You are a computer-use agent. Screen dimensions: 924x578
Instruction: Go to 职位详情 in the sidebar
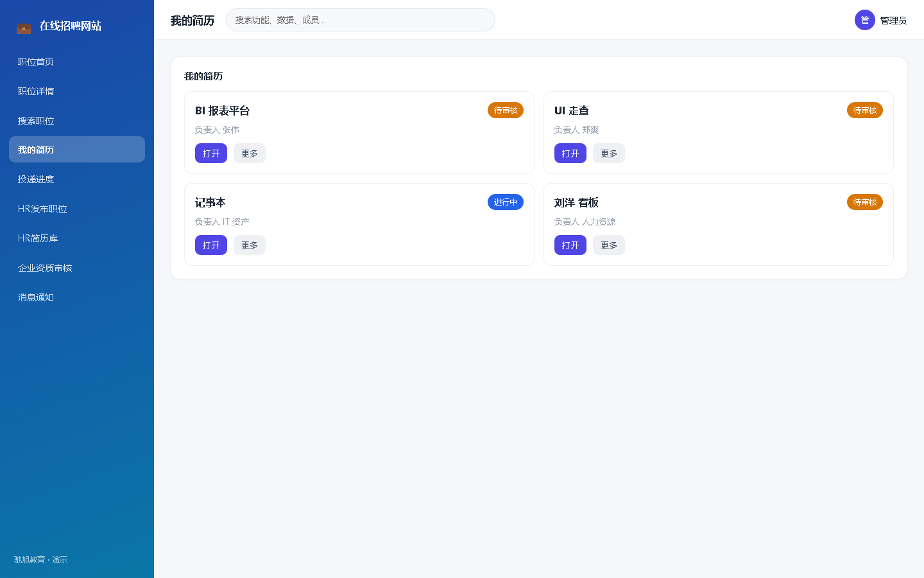pos(77,91)
